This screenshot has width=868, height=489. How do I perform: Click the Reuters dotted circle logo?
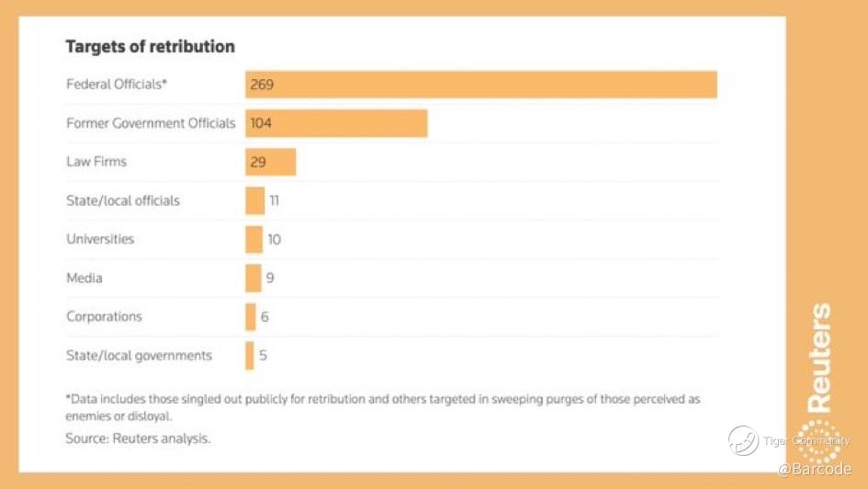pos(818,441)
